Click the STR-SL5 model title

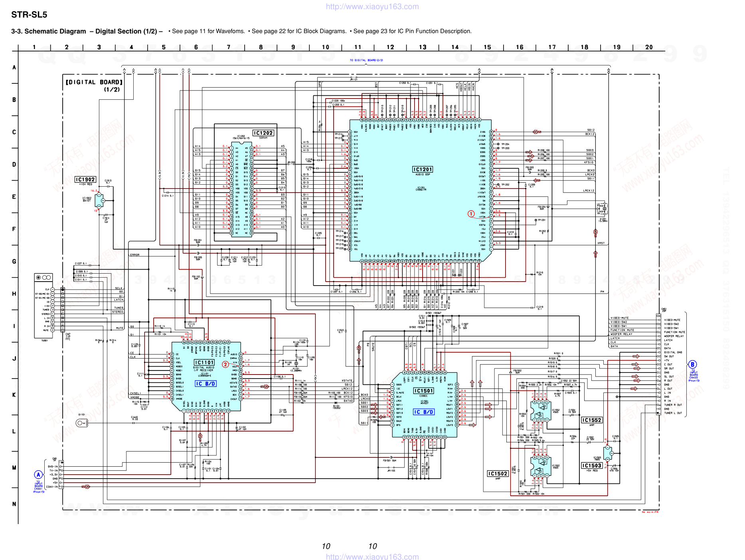coord(29,15)
